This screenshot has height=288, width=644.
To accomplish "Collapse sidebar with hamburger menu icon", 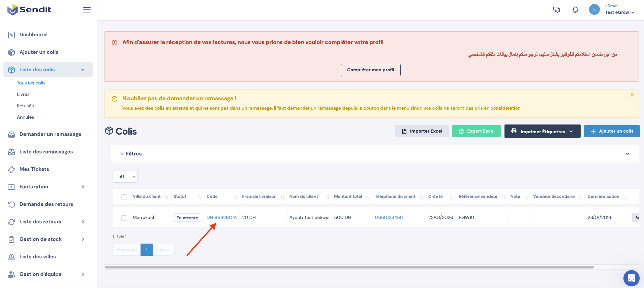I will click(x=87, y=10).
